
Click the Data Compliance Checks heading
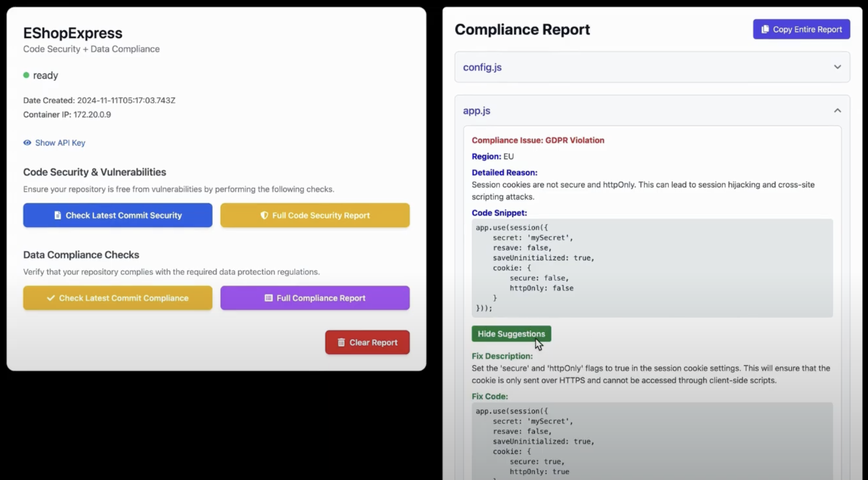tap(81, 254)
